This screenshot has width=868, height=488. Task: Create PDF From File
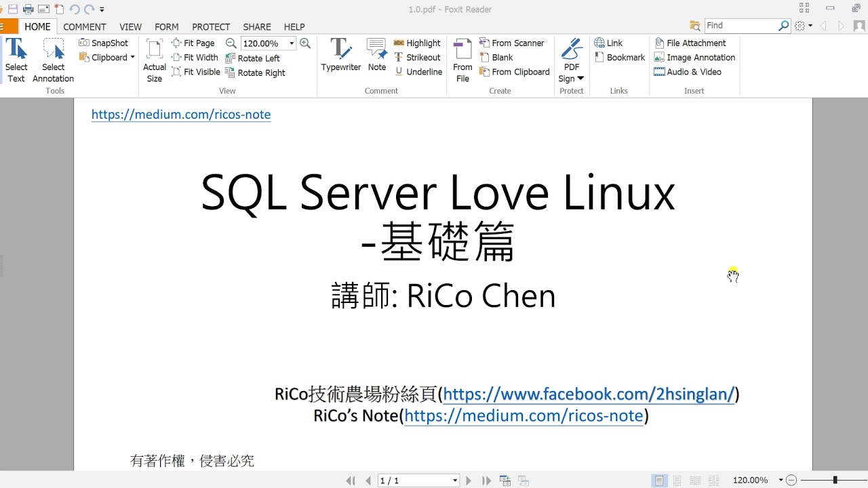462,60
